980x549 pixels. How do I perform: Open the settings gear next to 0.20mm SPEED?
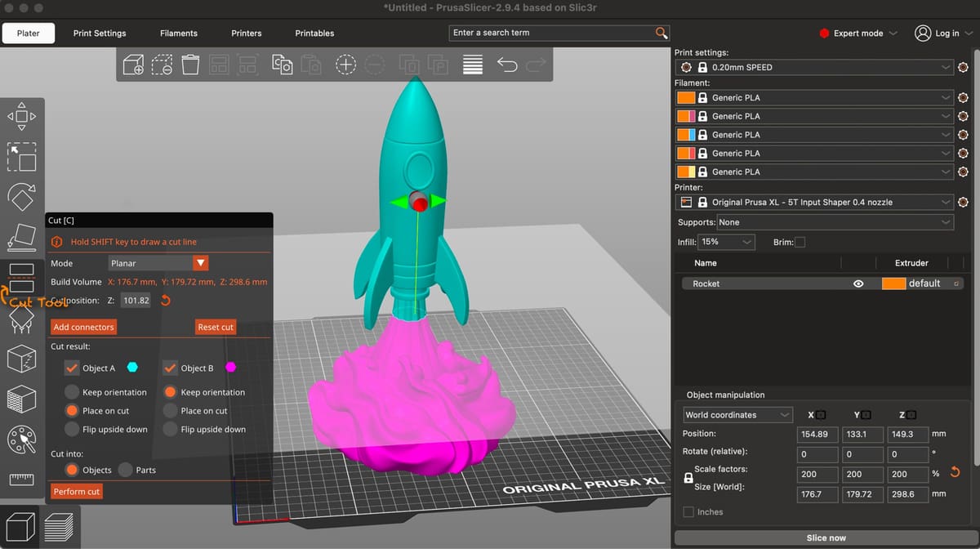click(x=963, y=67)
